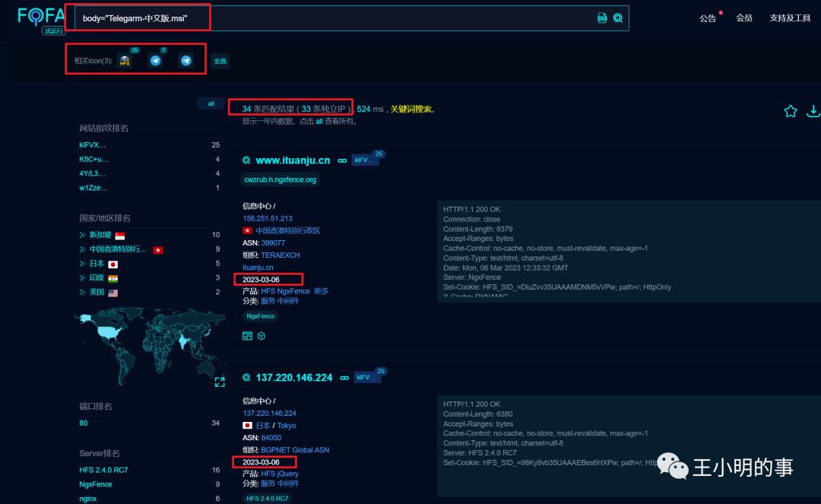Filter fingerprint w1Zze... in sidebar

pyautogui.click(x=94, y=187)
